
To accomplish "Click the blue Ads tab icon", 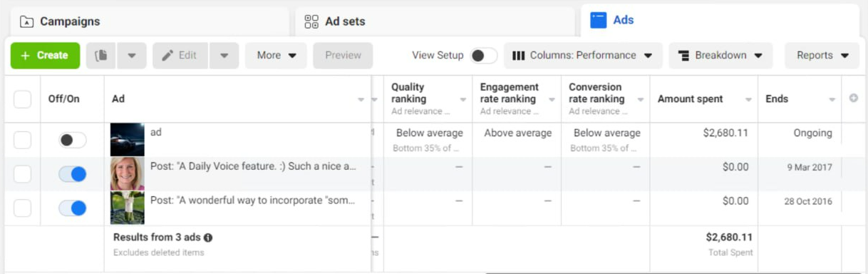I will (599, 20).
